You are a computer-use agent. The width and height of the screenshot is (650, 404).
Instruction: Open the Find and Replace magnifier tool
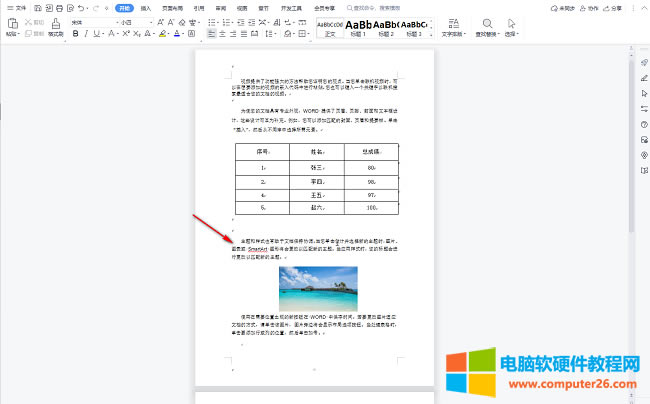[486, 24]
